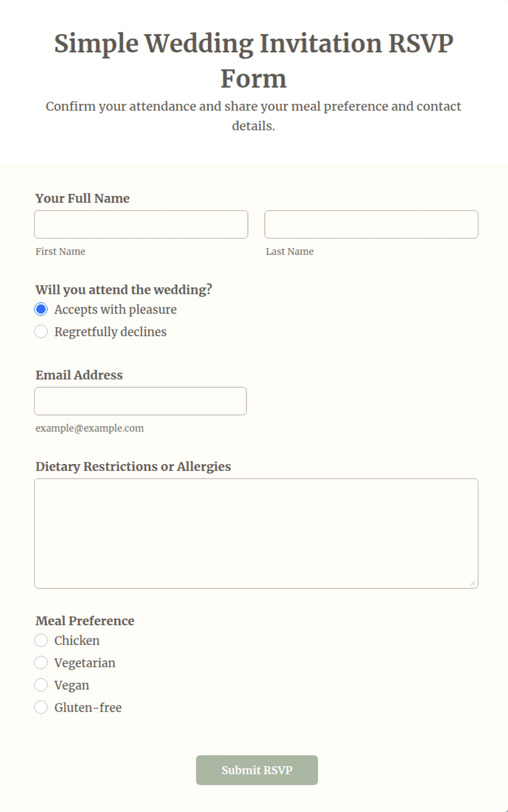This screenshot has width=508, height=812.
Task: Focus the Dietary Restrictions or Allergies textarea
Action: 256,534
